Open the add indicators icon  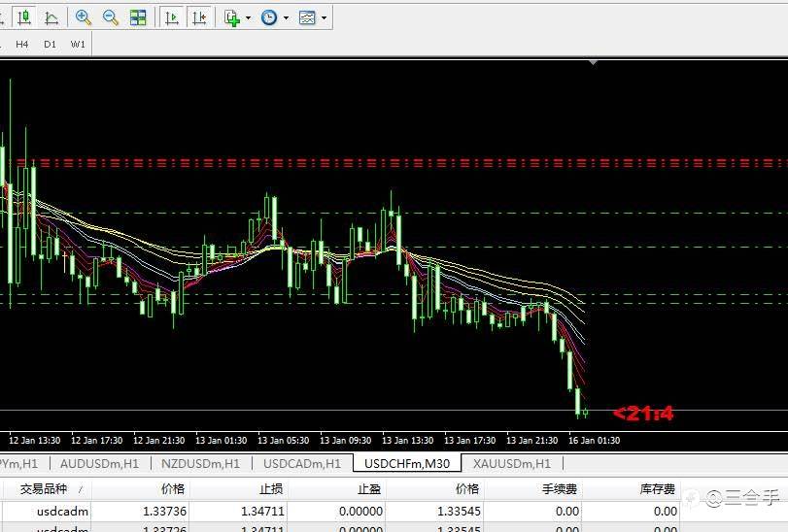coord(231,18)
